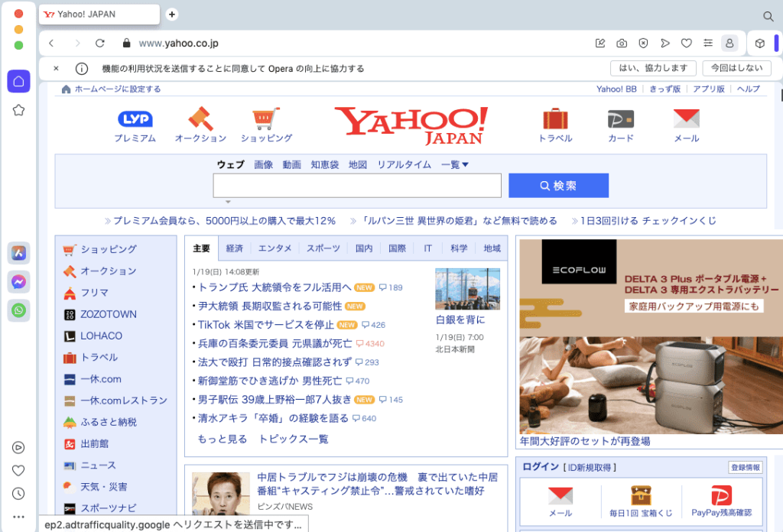The height and width of the screenshot is (532, 783).
Task: Open the profile account icon
Action: pos(729,44)
